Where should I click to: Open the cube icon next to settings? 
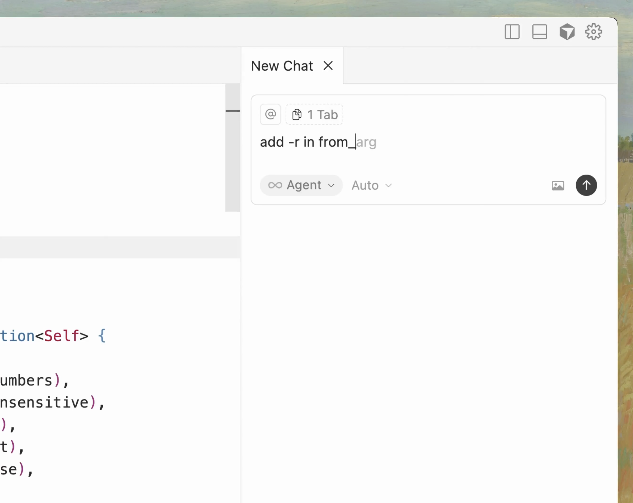coord(567,31)
